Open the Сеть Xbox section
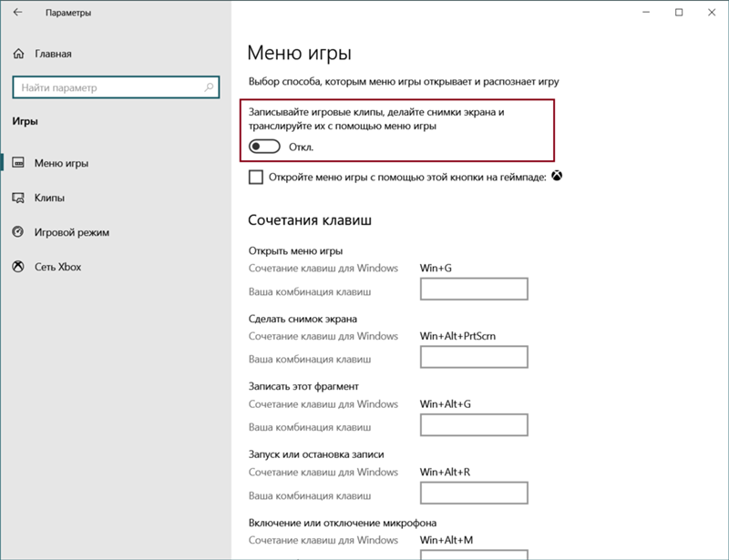This screenshot has width=729, height=560. (x=57, y=267)
